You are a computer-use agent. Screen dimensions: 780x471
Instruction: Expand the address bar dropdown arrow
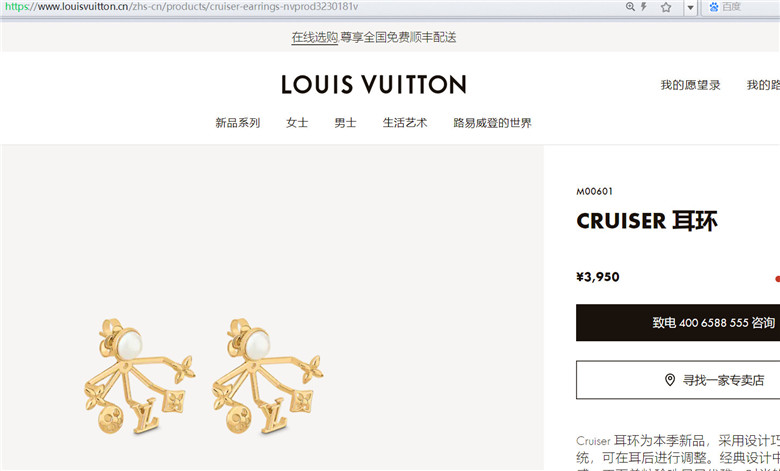click(x=690, y=7)
